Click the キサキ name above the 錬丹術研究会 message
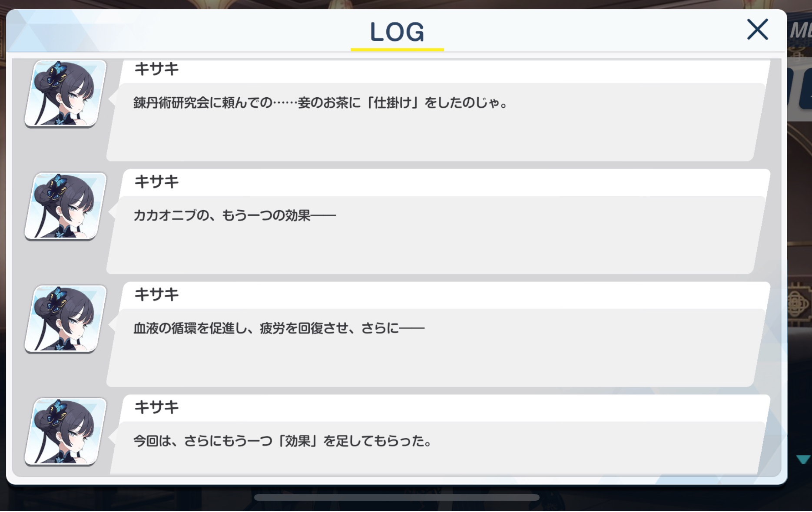The height and width of the screenshot is (512, 812). [156, 69]
